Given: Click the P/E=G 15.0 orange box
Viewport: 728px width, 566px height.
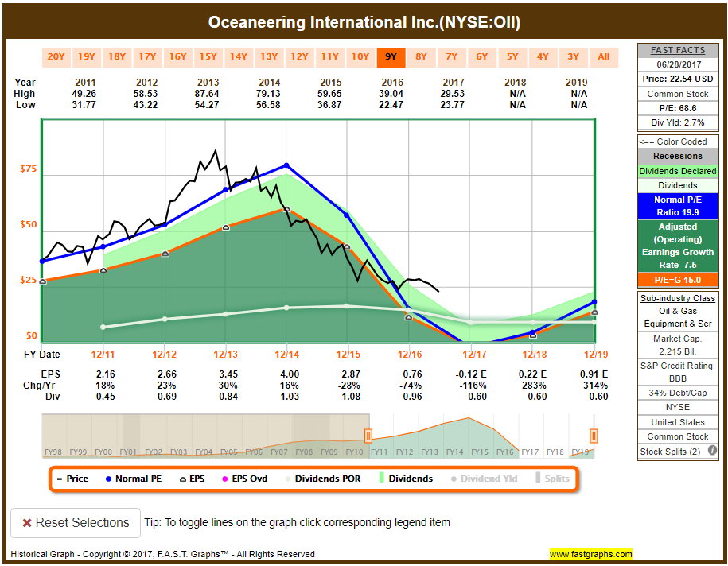Looking at the screenshot, I should [x=677, y=280].
